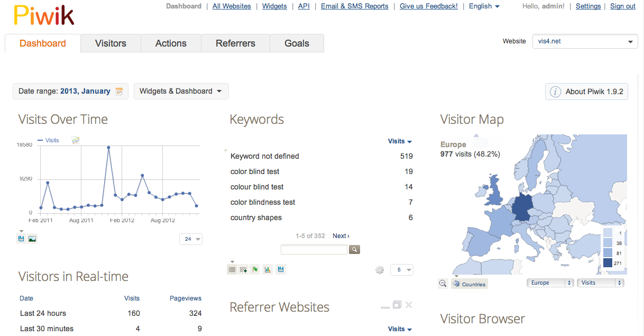Screen dimensions: 644x336
Task: Open the Europe region dropdown on map
Action: tap(550, 283)
